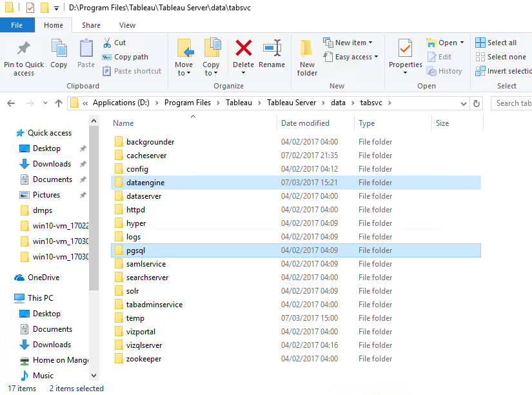Click Invert selection
This screenshot has width=532, height=395.
504,72
